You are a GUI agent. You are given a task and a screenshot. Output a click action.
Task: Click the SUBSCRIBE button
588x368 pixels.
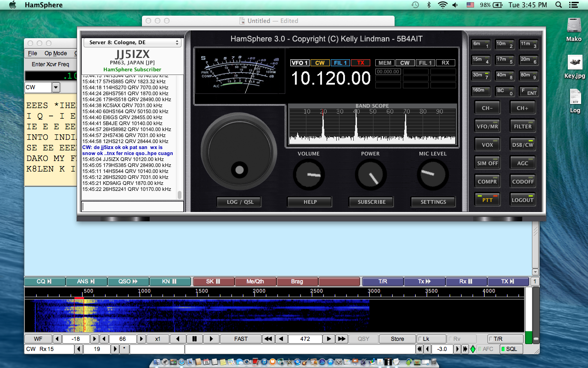(x=372, y=202)
